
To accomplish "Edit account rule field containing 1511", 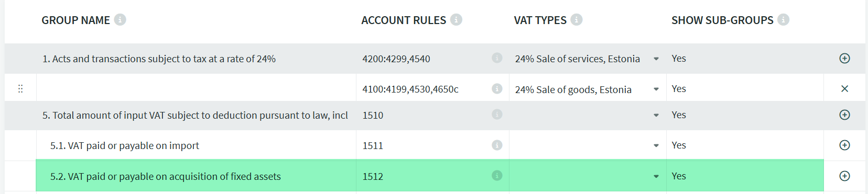I will pos(425,145).
